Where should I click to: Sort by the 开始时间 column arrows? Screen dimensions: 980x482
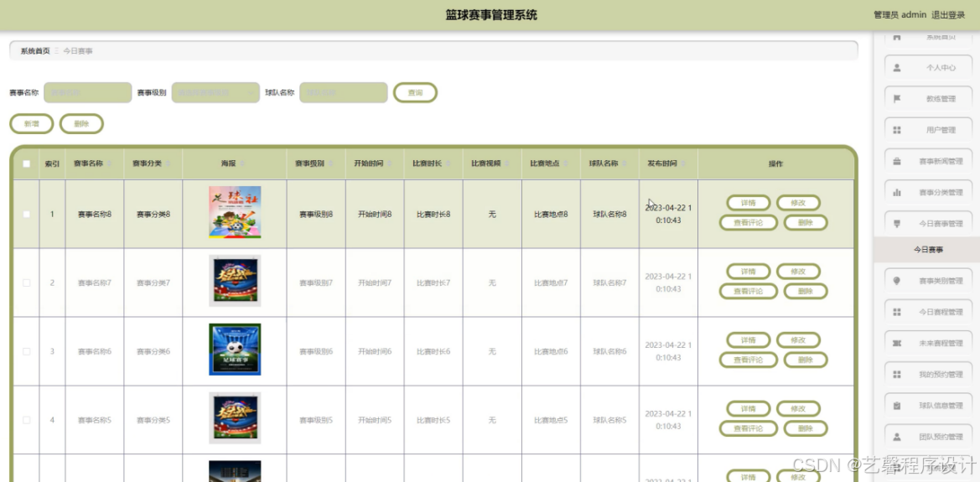pos(389,163)
